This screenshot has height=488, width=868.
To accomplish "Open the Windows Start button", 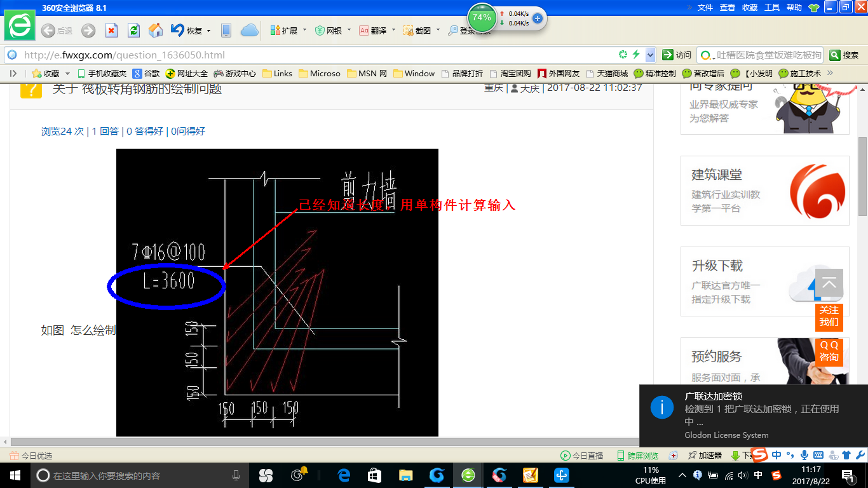I will (15, 475).
